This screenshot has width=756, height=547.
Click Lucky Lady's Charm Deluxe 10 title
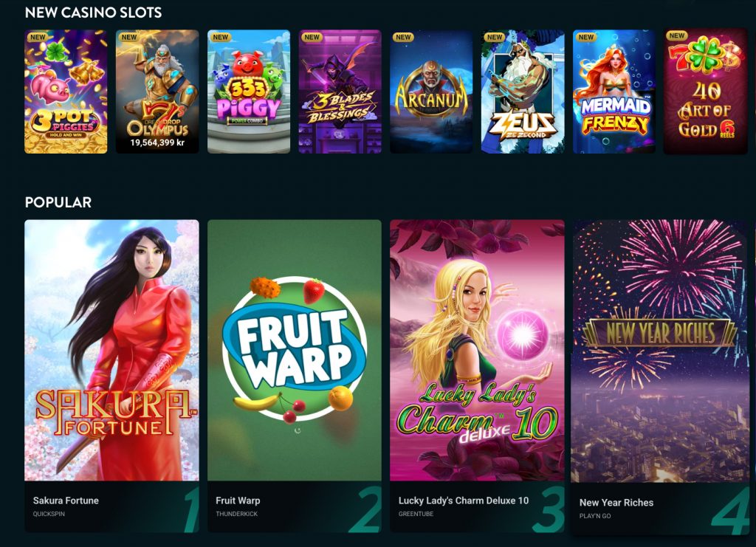click(x=464, y=500)
